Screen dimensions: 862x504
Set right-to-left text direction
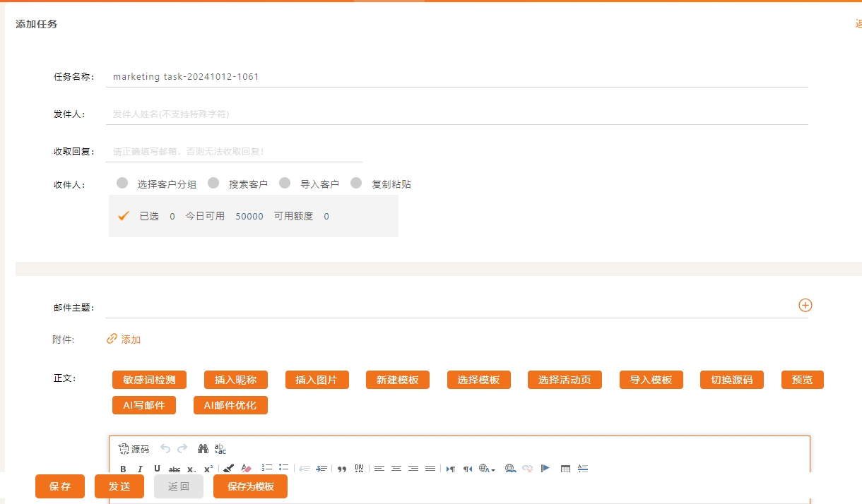[468, 469]
